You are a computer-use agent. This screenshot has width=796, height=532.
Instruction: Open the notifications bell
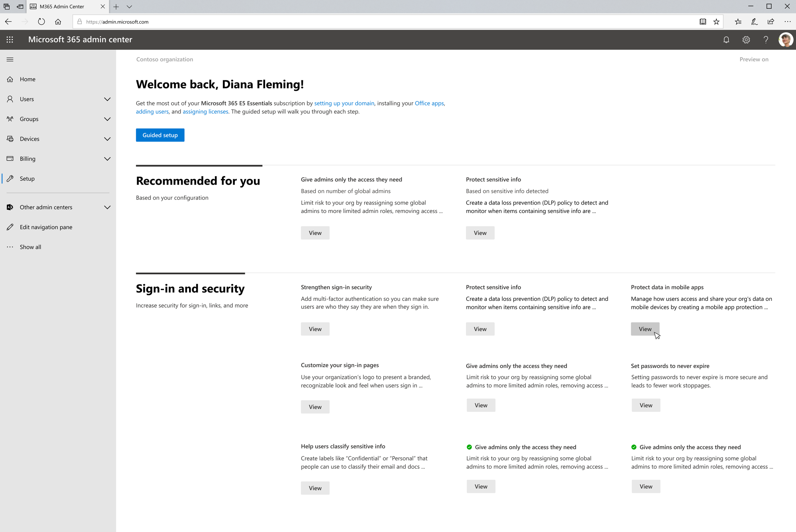(x=726, y=39)
